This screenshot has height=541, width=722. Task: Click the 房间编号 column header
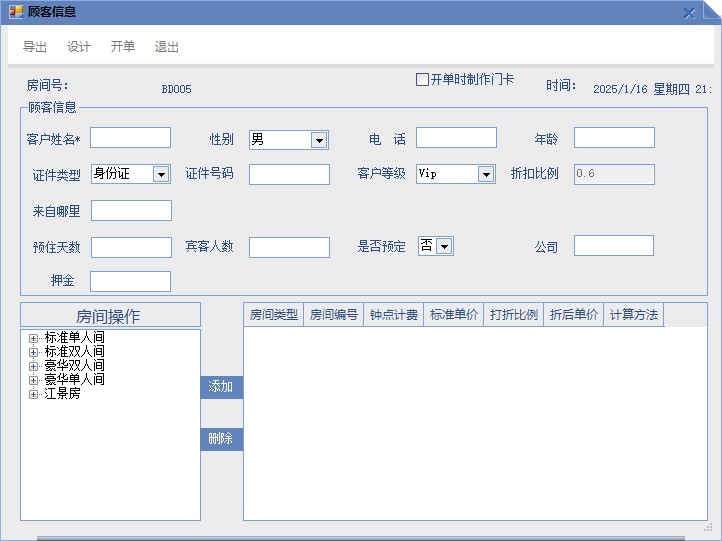334,315
